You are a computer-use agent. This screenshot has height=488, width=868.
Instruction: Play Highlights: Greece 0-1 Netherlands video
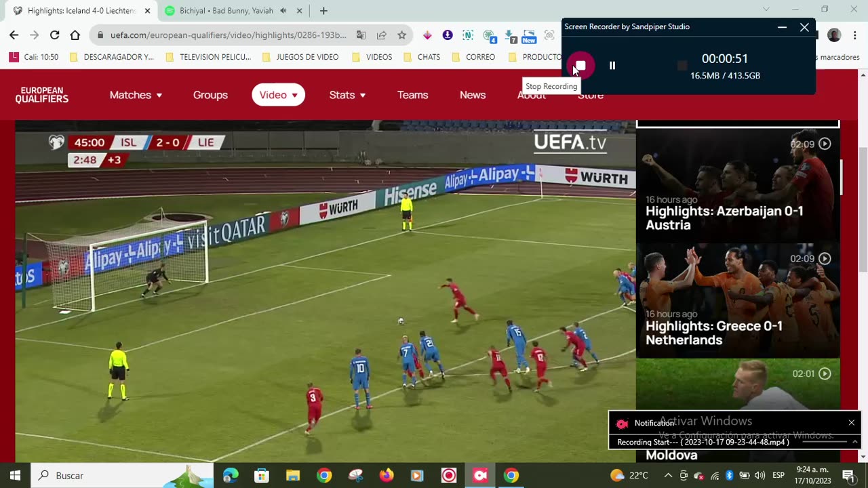pos(738,301)
